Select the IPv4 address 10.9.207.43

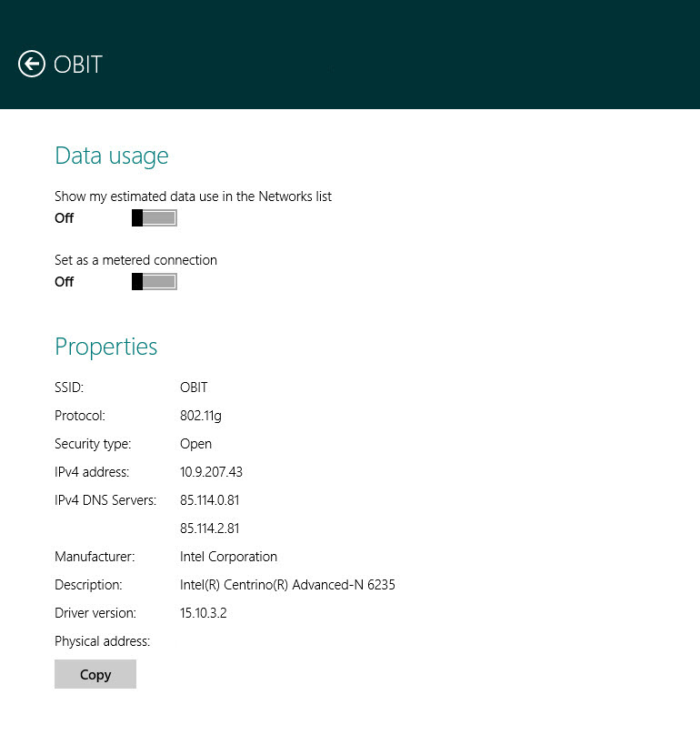[x=211, y=472]
